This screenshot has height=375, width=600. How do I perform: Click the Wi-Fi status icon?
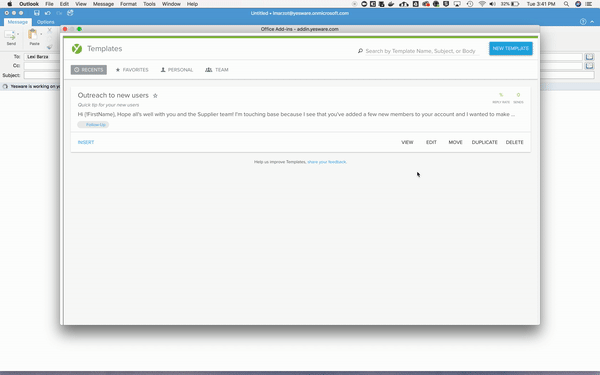[482, 4]
